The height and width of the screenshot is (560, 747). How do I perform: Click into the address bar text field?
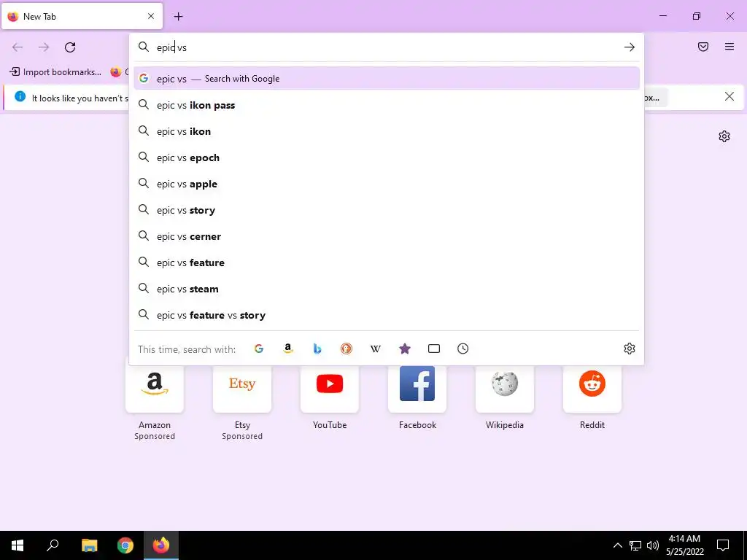[386, 47]
